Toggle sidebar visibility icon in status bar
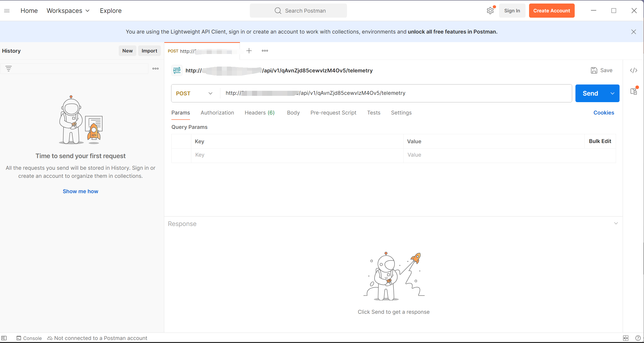644x343 pixels. pos(4,338)
